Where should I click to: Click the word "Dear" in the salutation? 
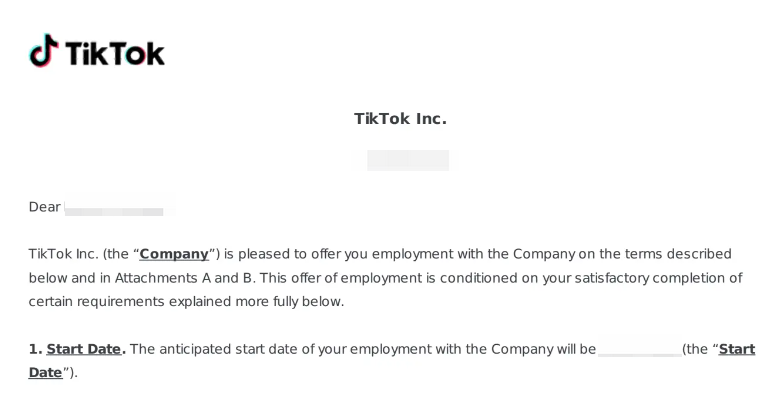click(x=44, y=207)
